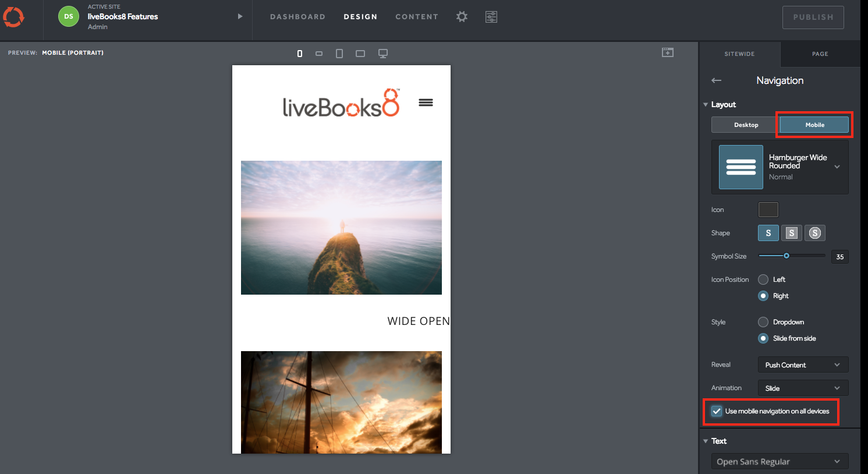Open the Reveal Push Content dropdown

click(803, 365)
